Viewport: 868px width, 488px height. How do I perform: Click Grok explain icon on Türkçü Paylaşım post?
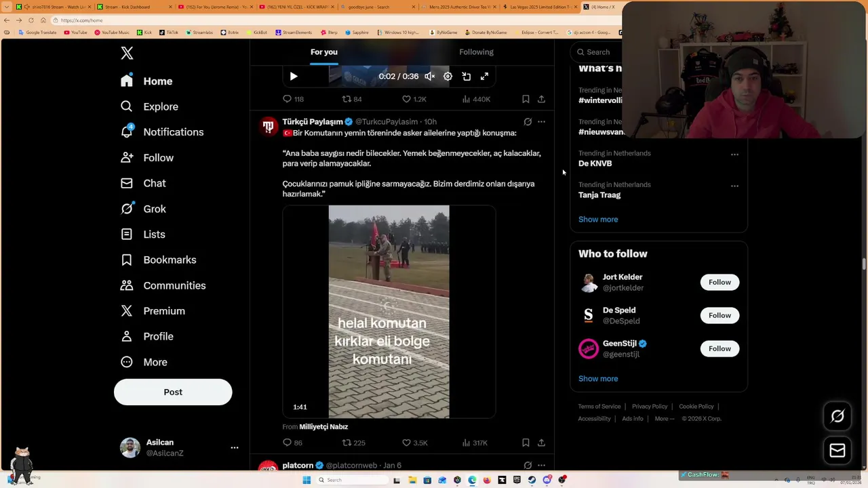click(528, 122)
